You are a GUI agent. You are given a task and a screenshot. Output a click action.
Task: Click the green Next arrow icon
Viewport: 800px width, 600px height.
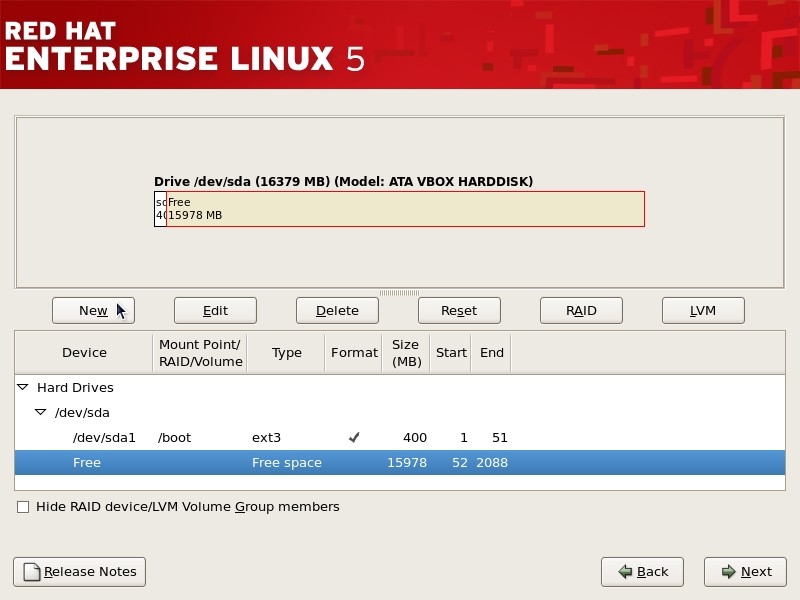[729, 571]
